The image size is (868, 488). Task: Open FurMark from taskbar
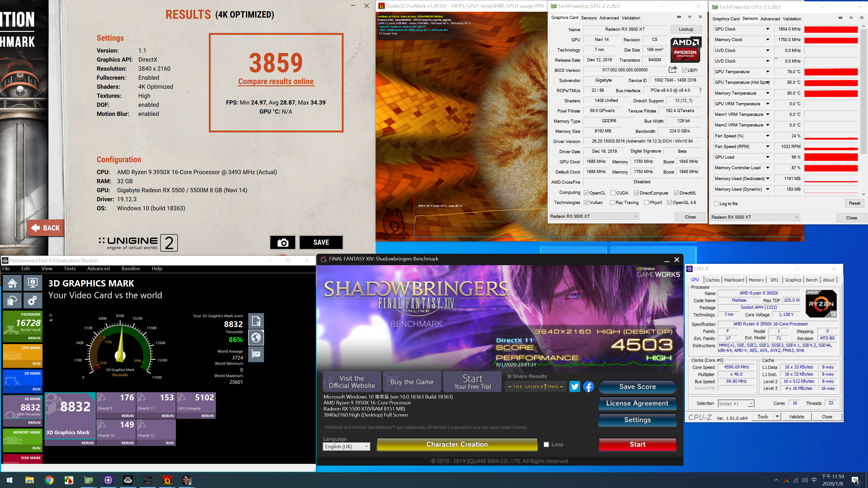click(x=167, y=480)
